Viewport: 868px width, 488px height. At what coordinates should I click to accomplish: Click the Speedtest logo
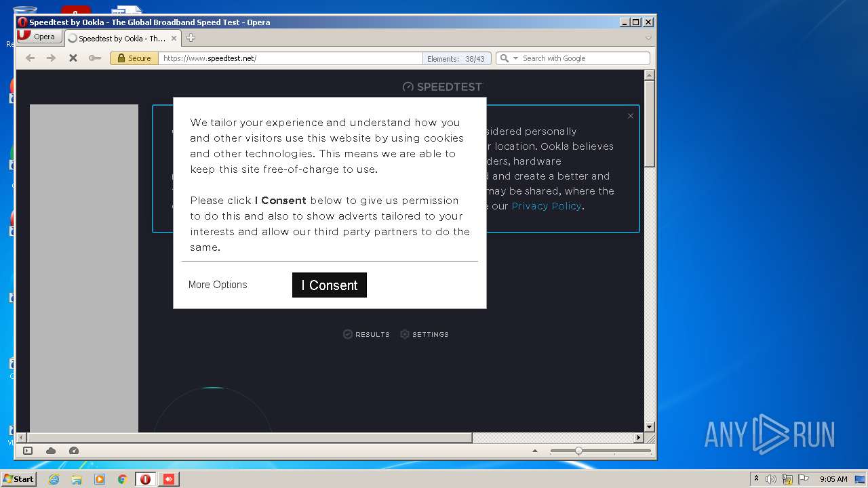442,87
